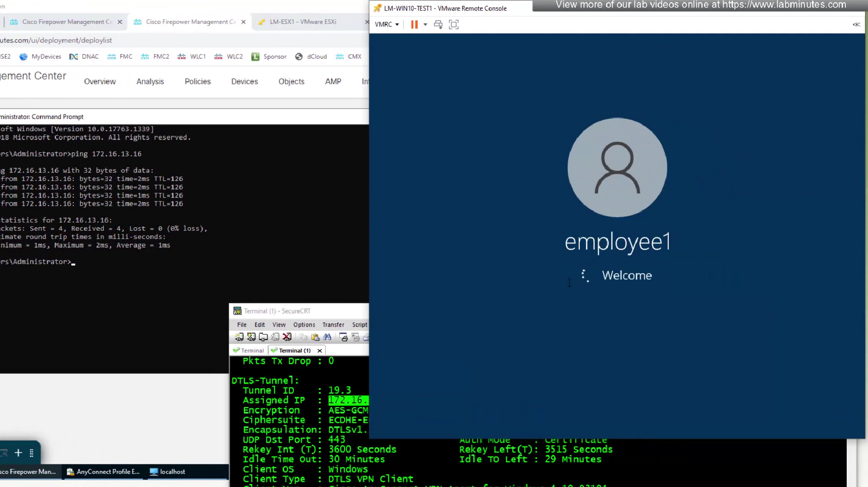Click the VMRC send Ctrl+Alt+Del icon
The height and width of the screenshot is (487, 868).
[x=438, y=25]
